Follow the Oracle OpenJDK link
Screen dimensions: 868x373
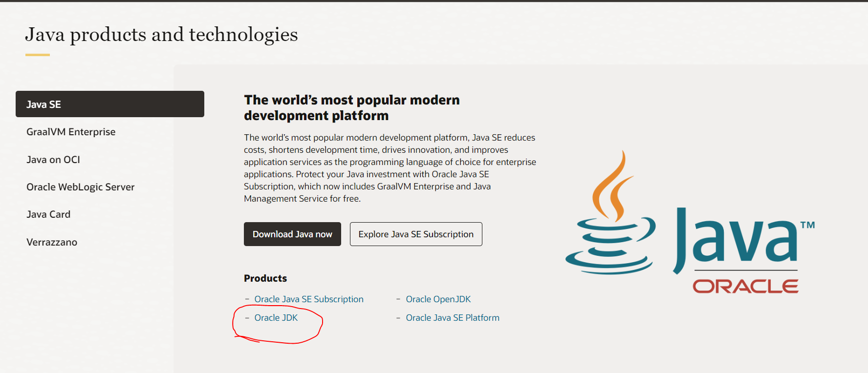[438, 299]
